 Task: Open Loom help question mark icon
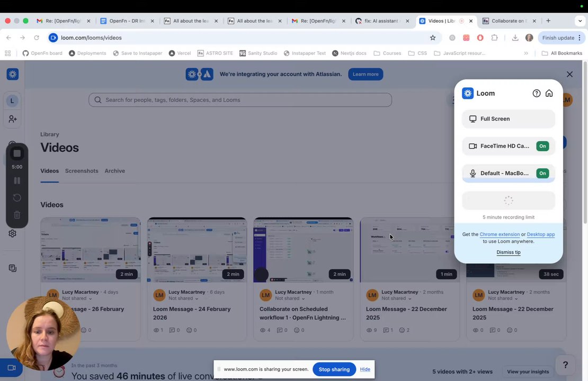pyautogui.click(x=536, y=93)
